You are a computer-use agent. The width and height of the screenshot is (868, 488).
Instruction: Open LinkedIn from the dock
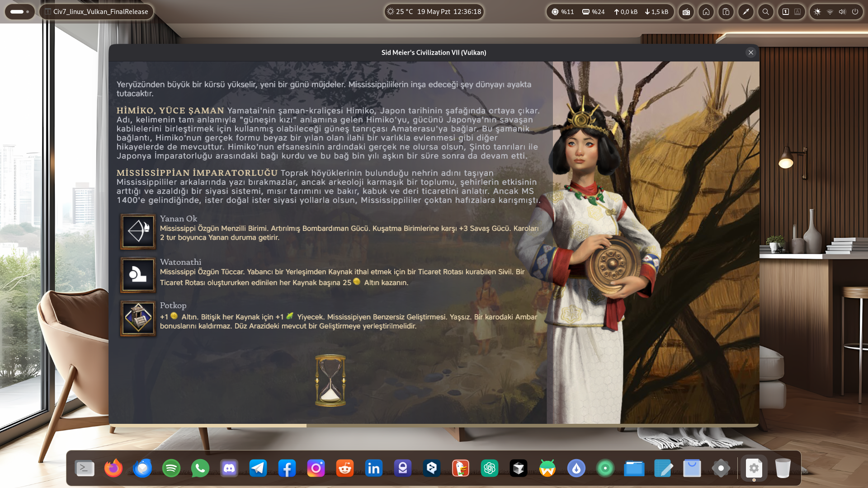click(374, 469)
